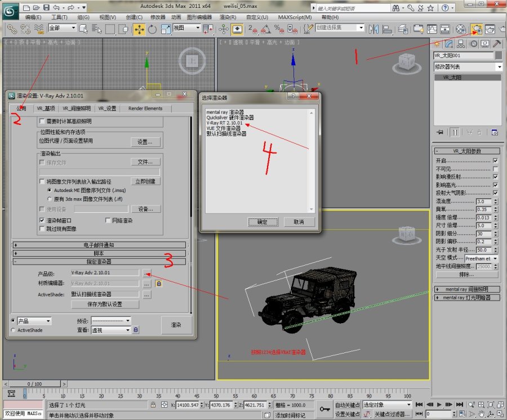Image resolution: width=507 pixels, height=420 pixels.
Task: Open the '视图' reference coordinate dropdown
Action: pyautogui.click(x=186, y=28)
